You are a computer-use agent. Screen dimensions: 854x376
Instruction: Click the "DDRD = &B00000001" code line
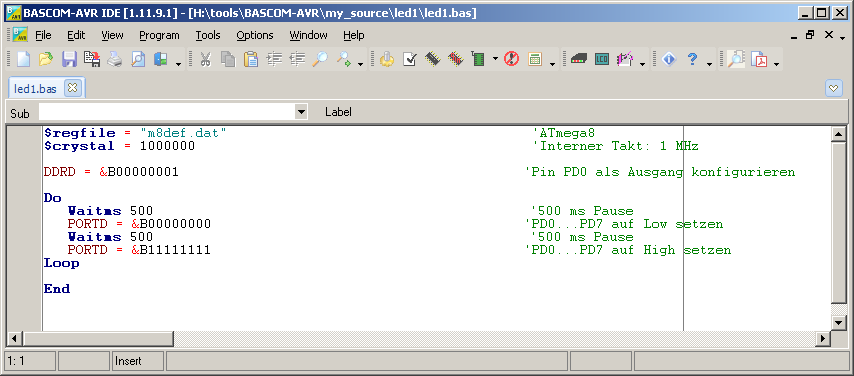[x=111, y=172]
